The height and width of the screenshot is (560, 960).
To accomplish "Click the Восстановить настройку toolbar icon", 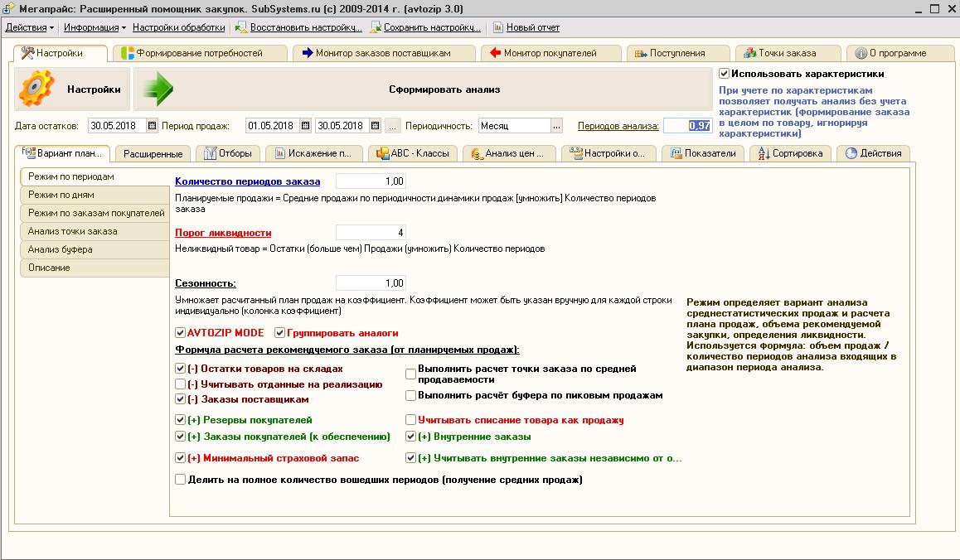I will tap(241, 27).
